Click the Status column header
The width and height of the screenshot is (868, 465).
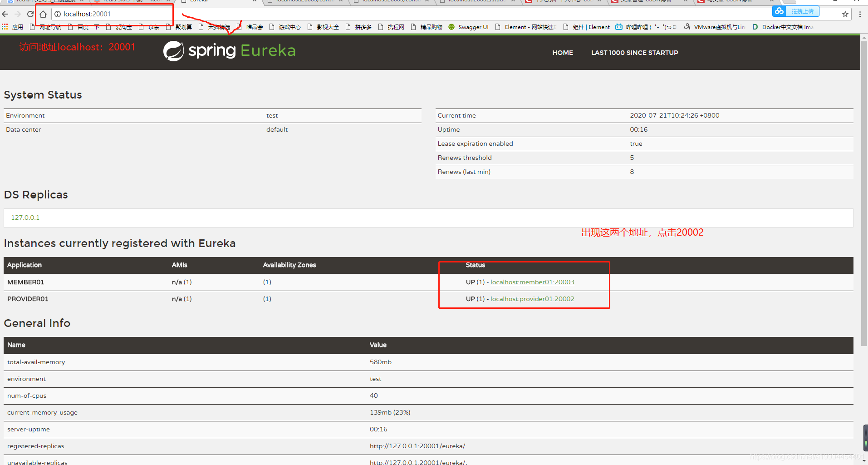(x=476, y=265)
